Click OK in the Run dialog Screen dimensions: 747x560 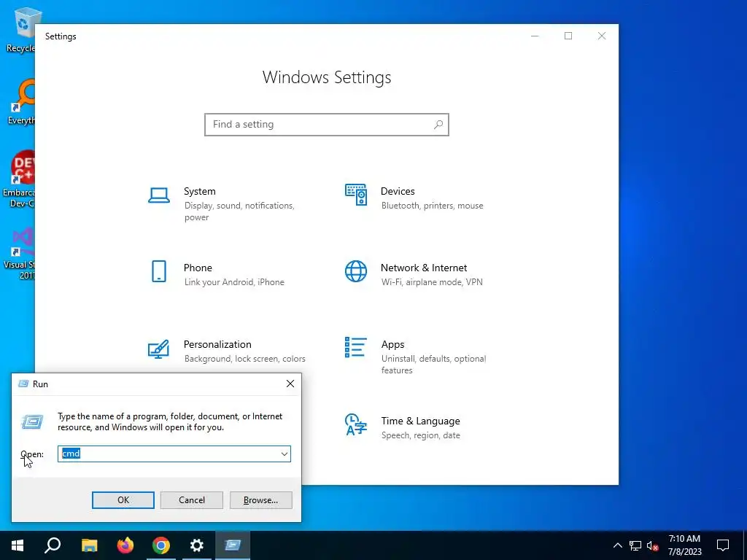coord(123,500)
